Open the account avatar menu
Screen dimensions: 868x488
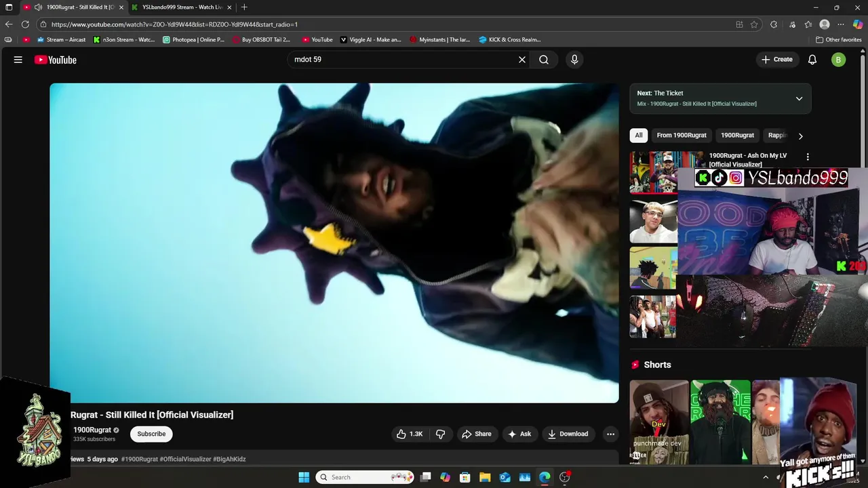click(x=838, y=60)
